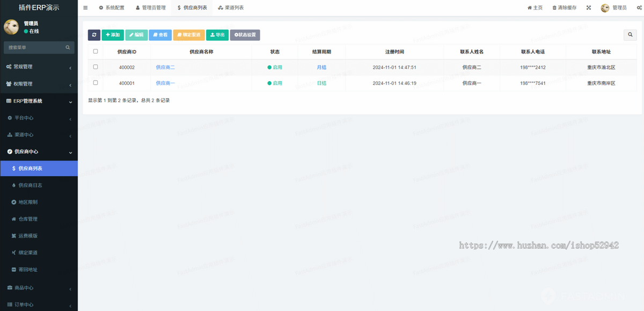644x311 pixels.
Task: Click the 编辑 toolbar button
Action: (136, 35)
